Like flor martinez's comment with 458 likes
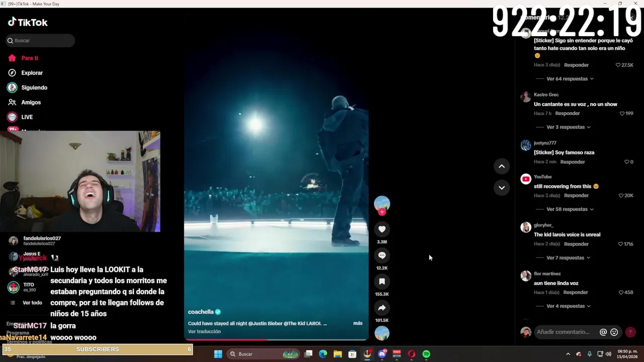This screenshot has height=362, width=644. [621, 293]
